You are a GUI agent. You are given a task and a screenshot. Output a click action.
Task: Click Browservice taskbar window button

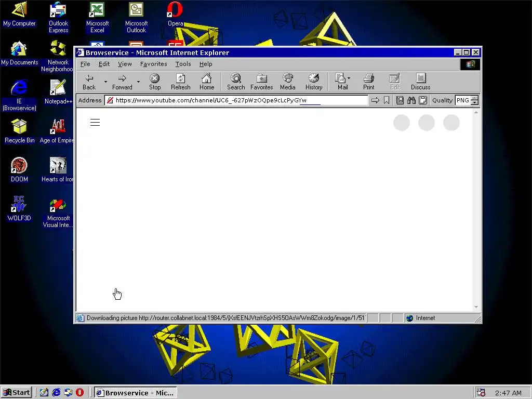click(x=136, y=393)
